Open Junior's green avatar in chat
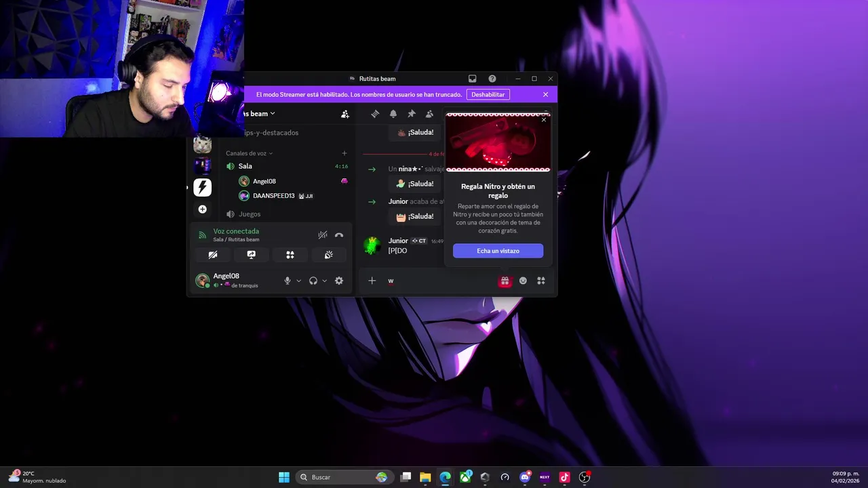 pyautogui.click(x=372, y=245)
